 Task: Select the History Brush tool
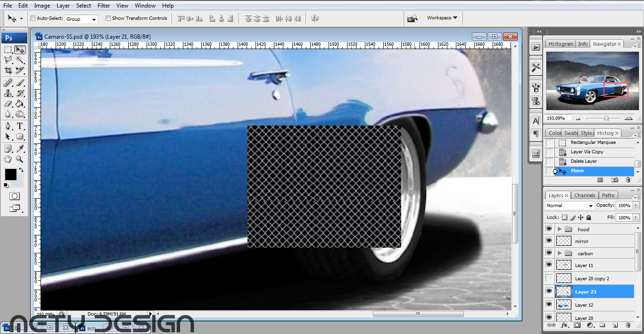coord(20,93)
